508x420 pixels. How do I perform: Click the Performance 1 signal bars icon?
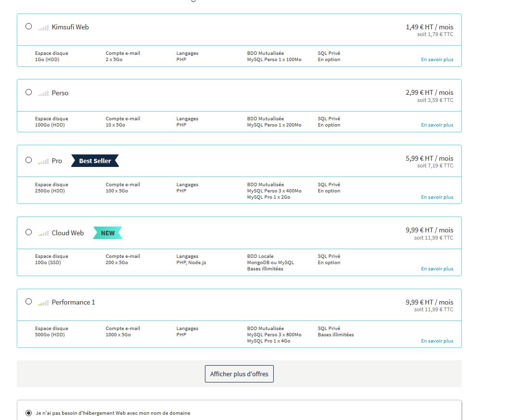click(43, 303)
